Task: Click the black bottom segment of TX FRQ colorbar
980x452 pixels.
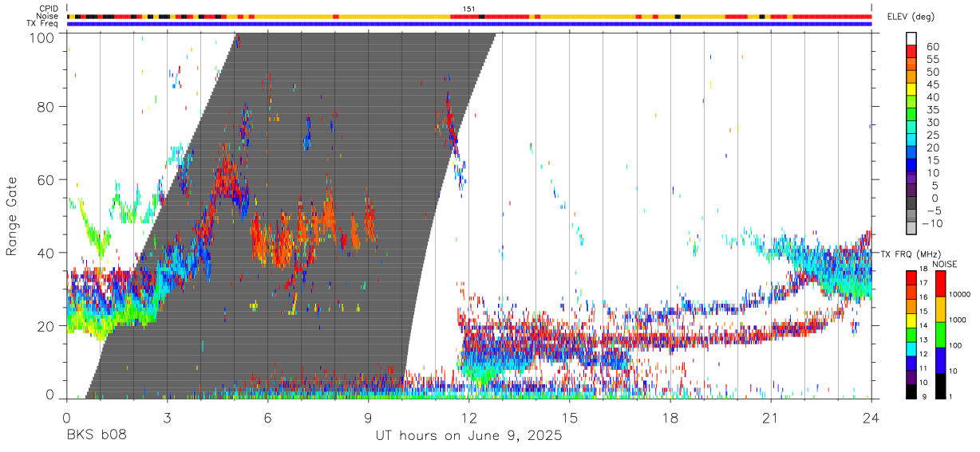Action: coord(911,391)
